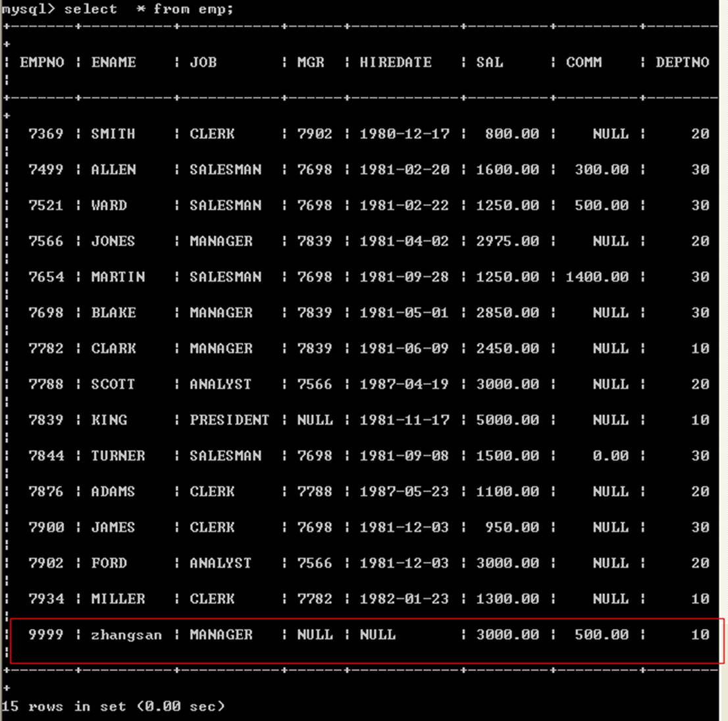Click the salary value 2975.00
This screenshot has width=728, height=721.
[507, 241]
